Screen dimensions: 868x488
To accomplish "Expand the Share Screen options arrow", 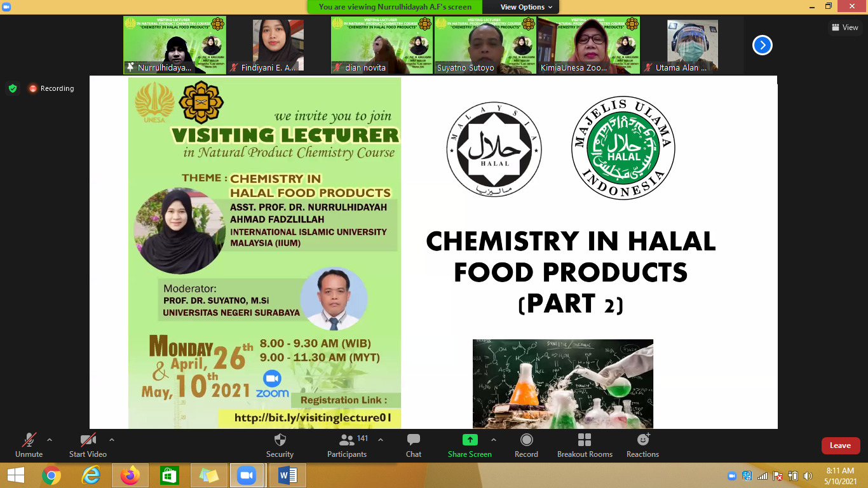I will 494,440.
